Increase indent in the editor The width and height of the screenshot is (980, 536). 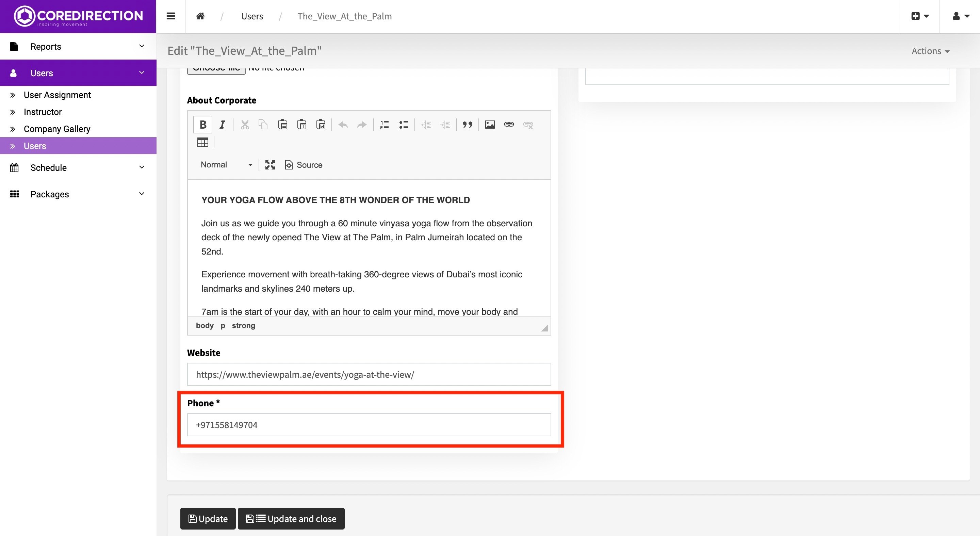[x=445, y=125]
